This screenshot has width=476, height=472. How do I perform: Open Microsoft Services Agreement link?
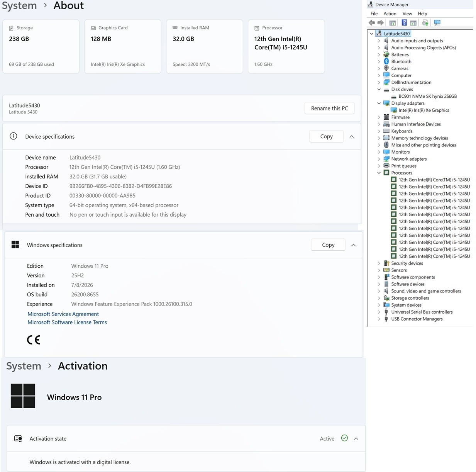coord(63,314)
